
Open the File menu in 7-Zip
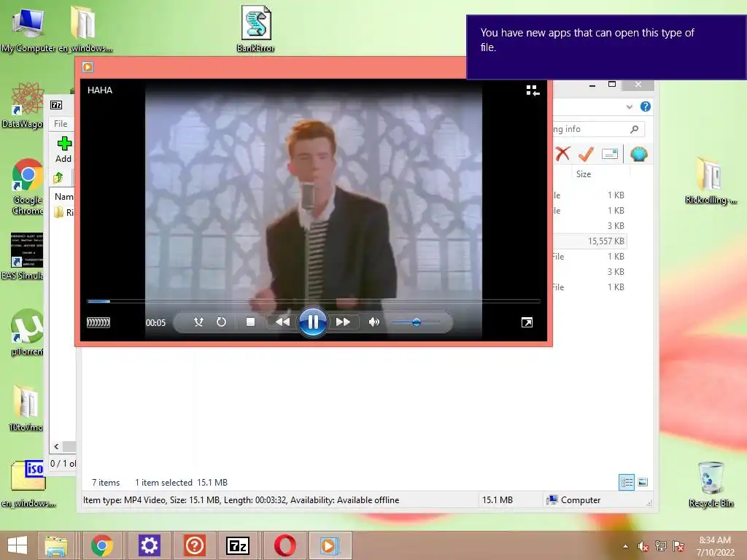click(x=61, y=124)
